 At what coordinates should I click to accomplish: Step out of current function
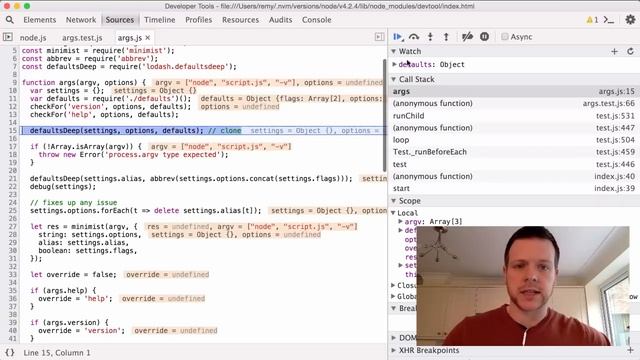[446, 37]
